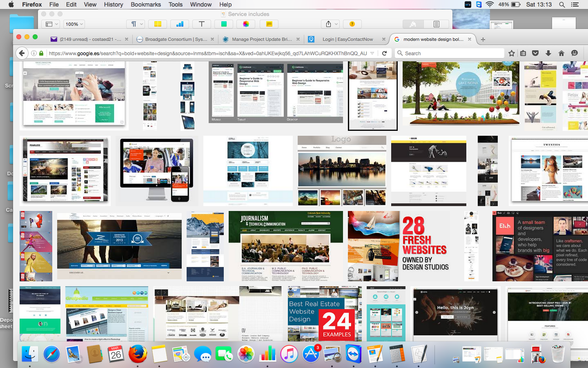Screen dimensions: 588x368
Task: Open the Firefox downloads arrow icon
Action: [548, 53]
